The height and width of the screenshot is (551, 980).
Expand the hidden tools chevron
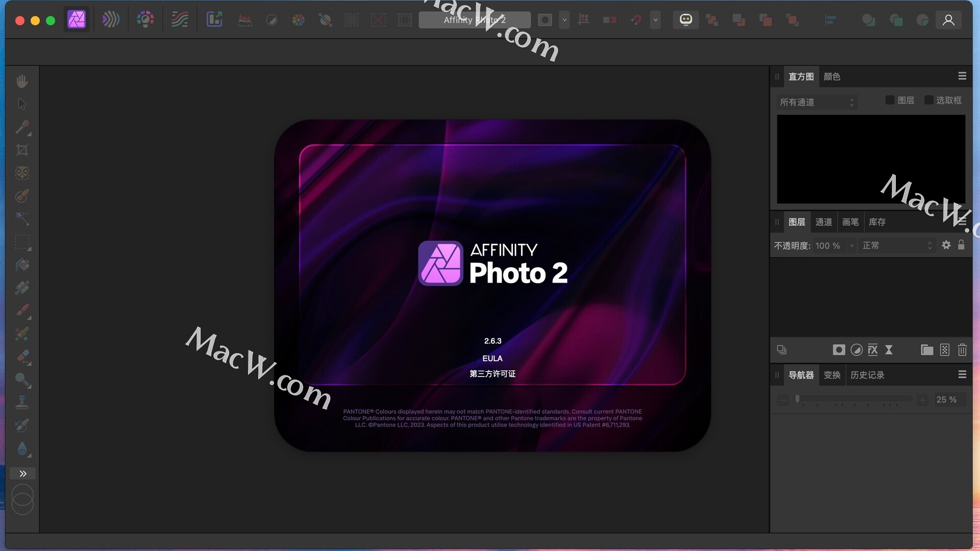tap(22, 473)
